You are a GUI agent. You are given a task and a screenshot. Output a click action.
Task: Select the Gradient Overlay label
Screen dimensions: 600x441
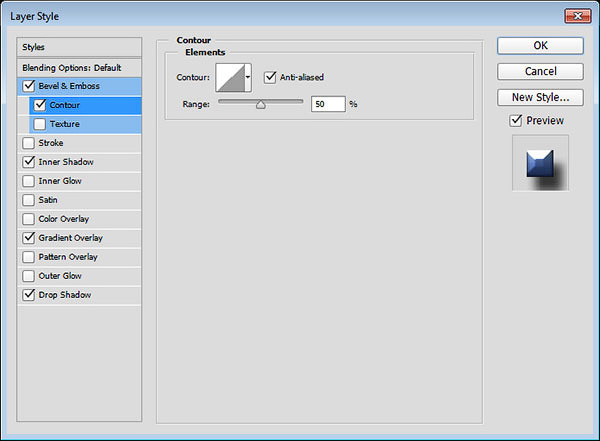coord(71,238)
